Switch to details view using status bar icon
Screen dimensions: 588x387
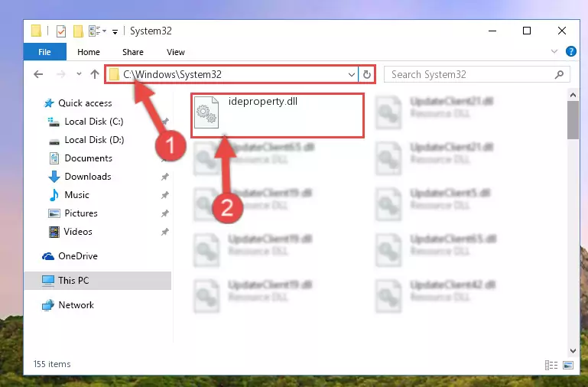pos(551,365)
